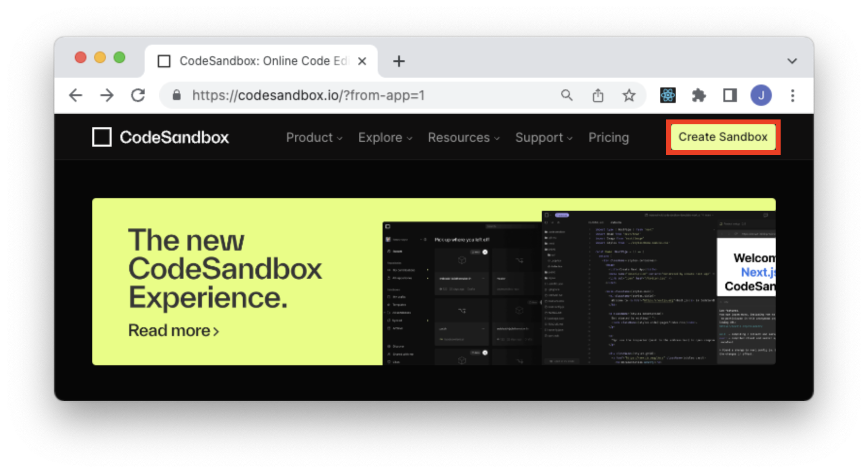The width and height of the screenshot is (868, 473).
Task: Expand the Support menu
Action: coord(544,137)
